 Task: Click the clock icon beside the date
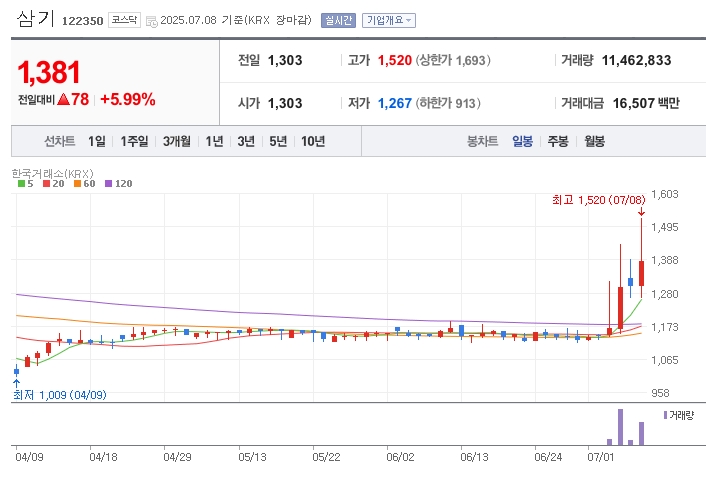point(152,21)
